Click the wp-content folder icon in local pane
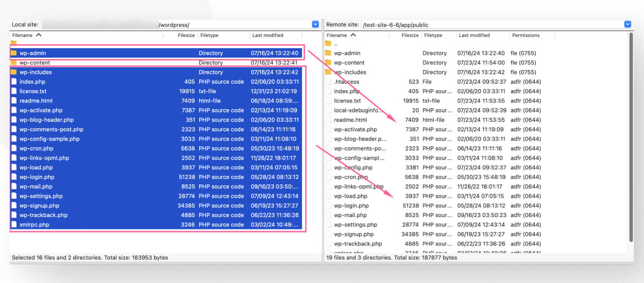This screenshot has width=644, height=283. point(14,63)
